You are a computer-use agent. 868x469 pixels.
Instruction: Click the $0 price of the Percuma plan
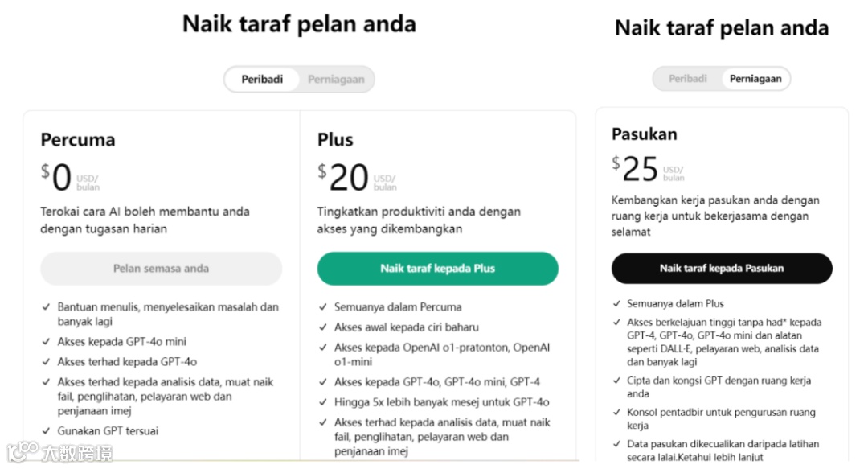pos(56,178)
